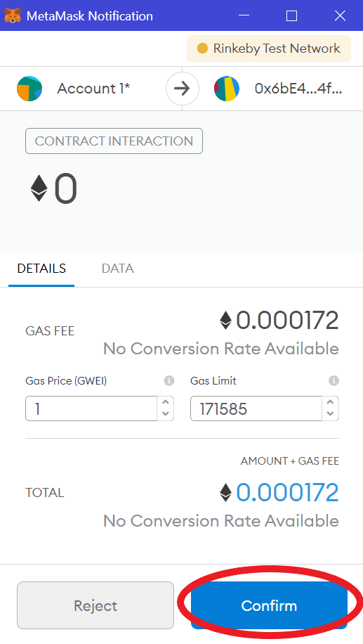This screenshot has height=644, width=363.
Task: Click the Ethereum diamond icon beside amount 0
Action: point(39,188)
